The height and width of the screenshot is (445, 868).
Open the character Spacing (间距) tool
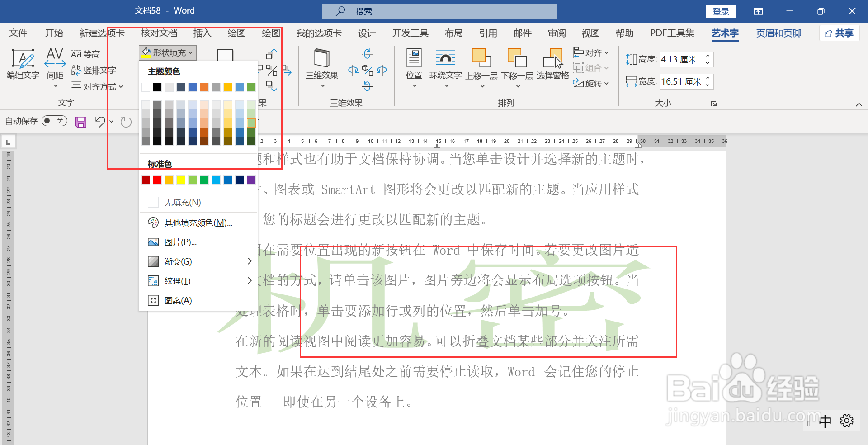point(55,68)
